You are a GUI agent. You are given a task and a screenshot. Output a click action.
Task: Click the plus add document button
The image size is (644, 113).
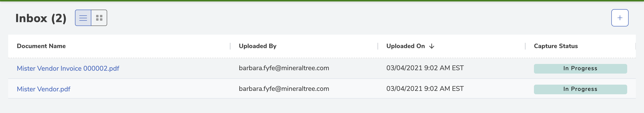[620, 18]
